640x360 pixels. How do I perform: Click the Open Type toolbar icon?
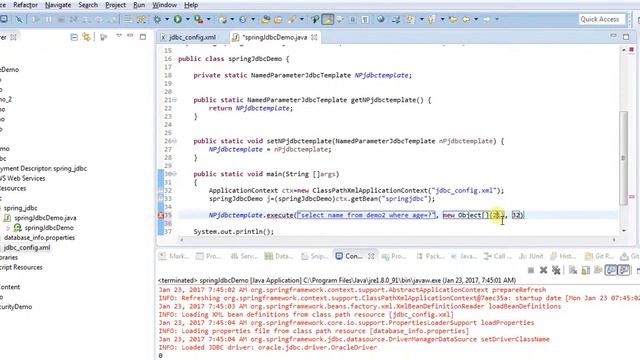point(265,19)
